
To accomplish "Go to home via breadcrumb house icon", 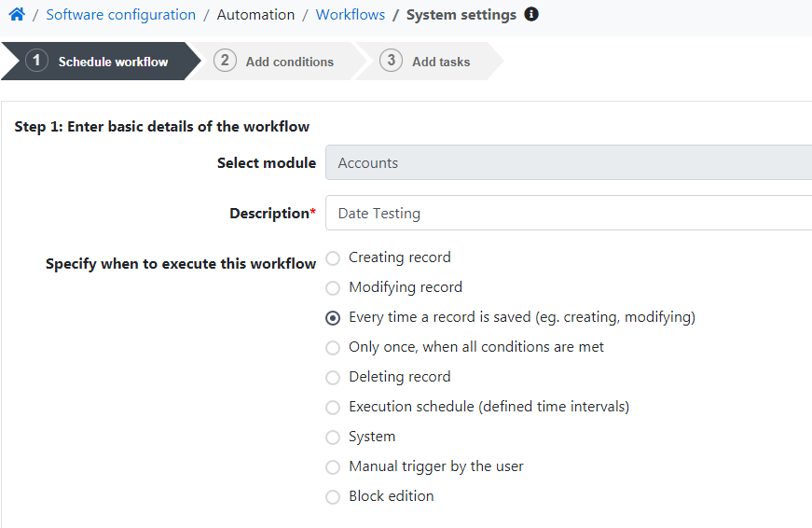I will click(17, 15).
